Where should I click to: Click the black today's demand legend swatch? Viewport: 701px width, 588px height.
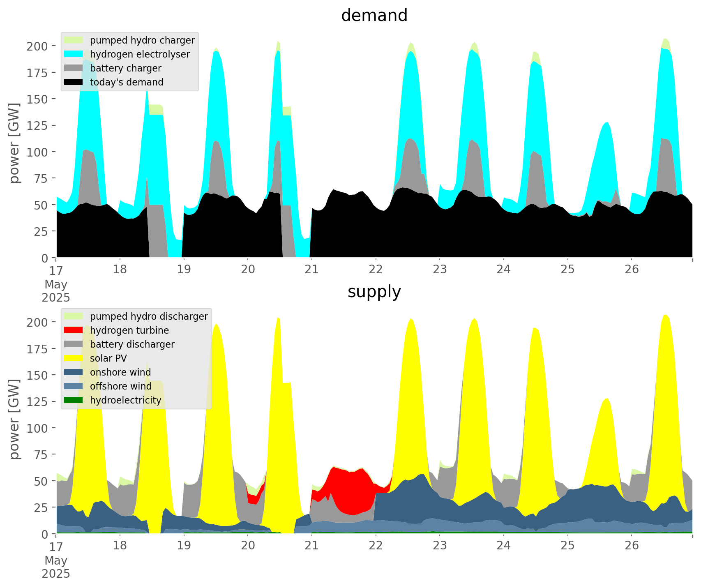pos(74,82)
